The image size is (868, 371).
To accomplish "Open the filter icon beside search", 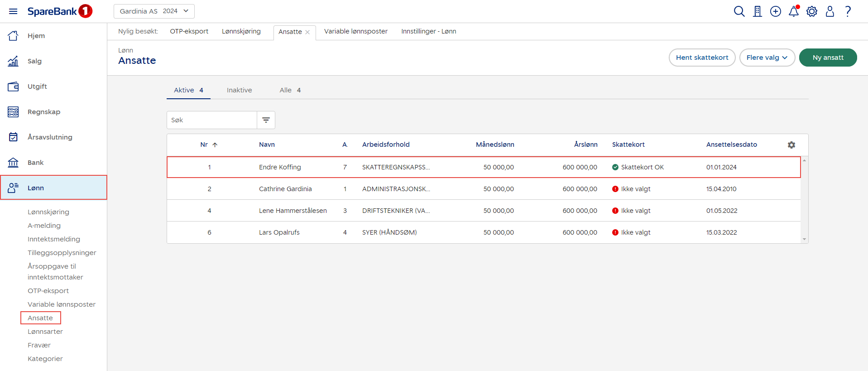I will [x=266, y=120].
